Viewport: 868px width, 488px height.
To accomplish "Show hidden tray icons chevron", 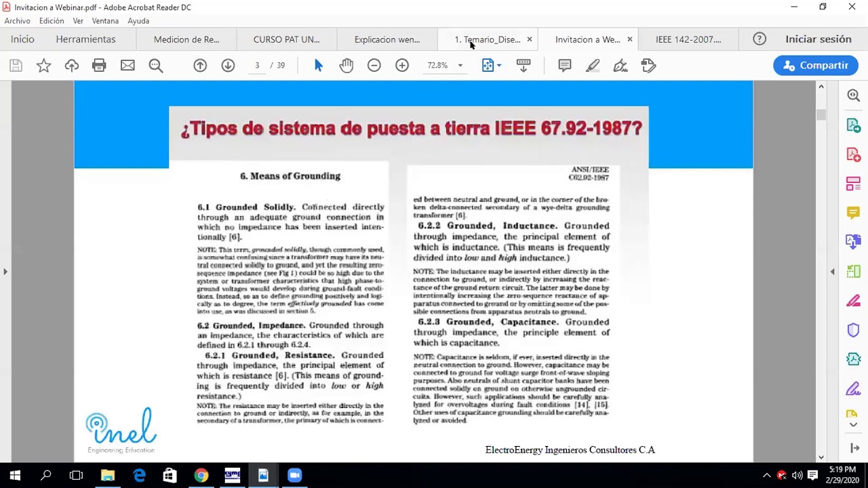I will [x=766, y=475].
